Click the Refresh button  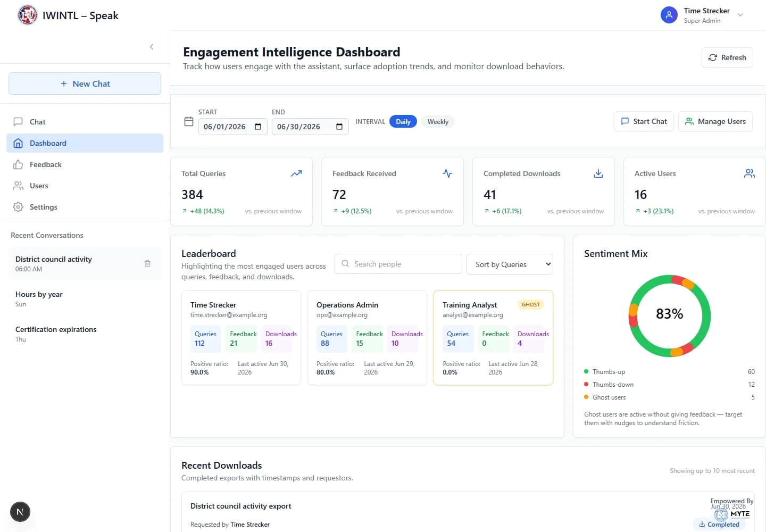[x=727, y=57]
